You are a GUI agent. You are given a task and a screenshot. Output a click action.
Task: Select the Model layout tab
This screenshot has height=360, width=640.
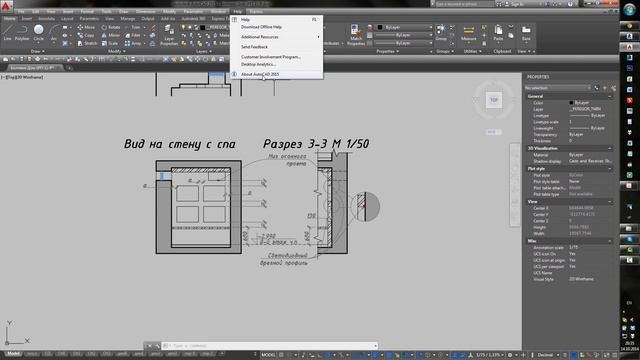13,354
